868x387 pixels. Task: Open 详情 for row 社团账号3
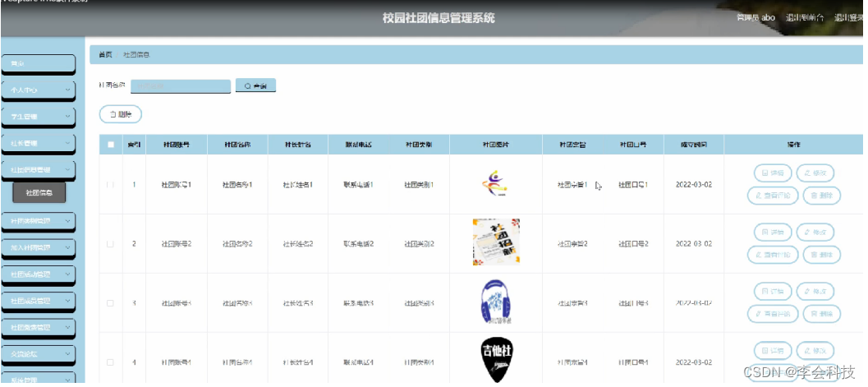point(773,291)
